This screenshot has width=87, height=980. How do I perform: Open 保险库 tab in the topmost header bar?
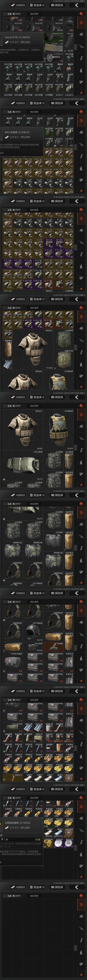(x=57, y=5)
